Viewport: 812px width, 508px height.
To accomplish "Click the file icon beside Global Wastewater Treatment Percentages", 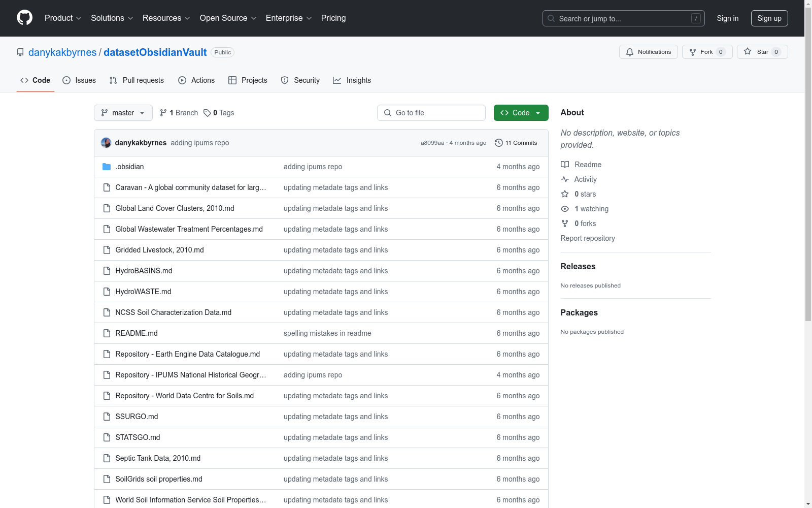I will coord(107,229).
